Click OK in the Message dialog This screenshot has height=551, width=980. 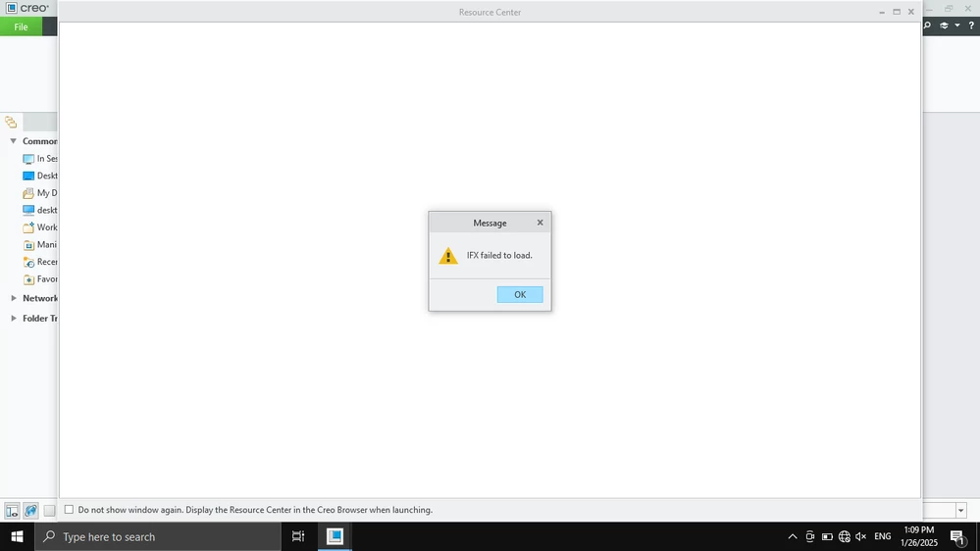pos(519,294)
